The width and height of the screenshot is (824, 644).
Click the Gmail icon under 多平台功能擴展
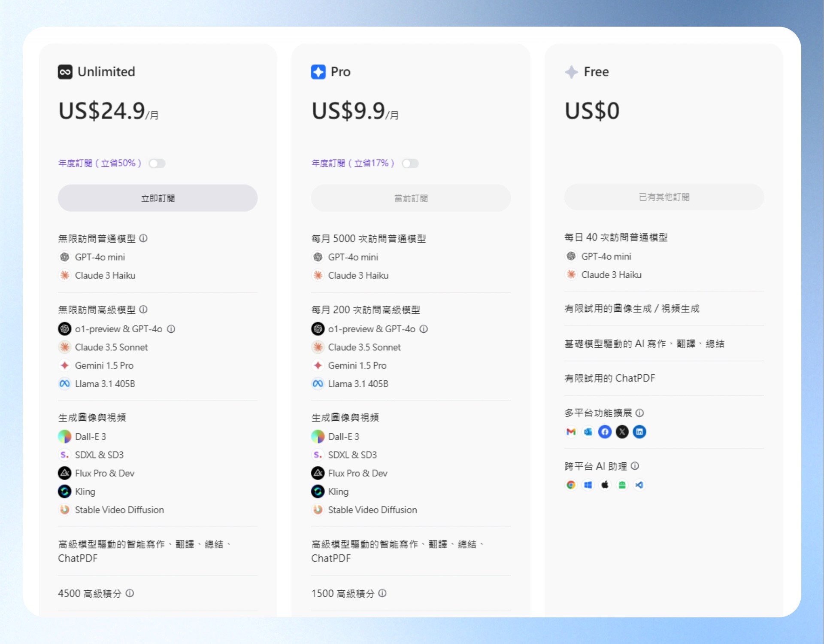[x=571, y=431]
